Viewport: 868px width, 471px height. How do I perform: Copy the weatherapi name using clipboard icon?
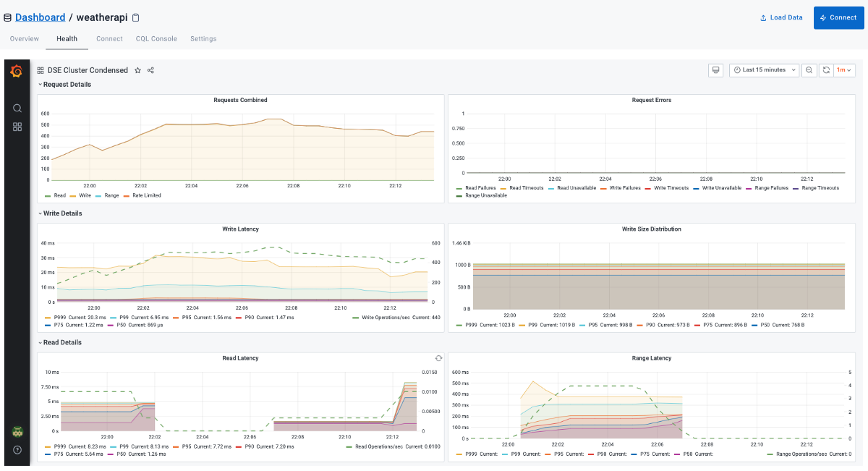coord(135,17)
